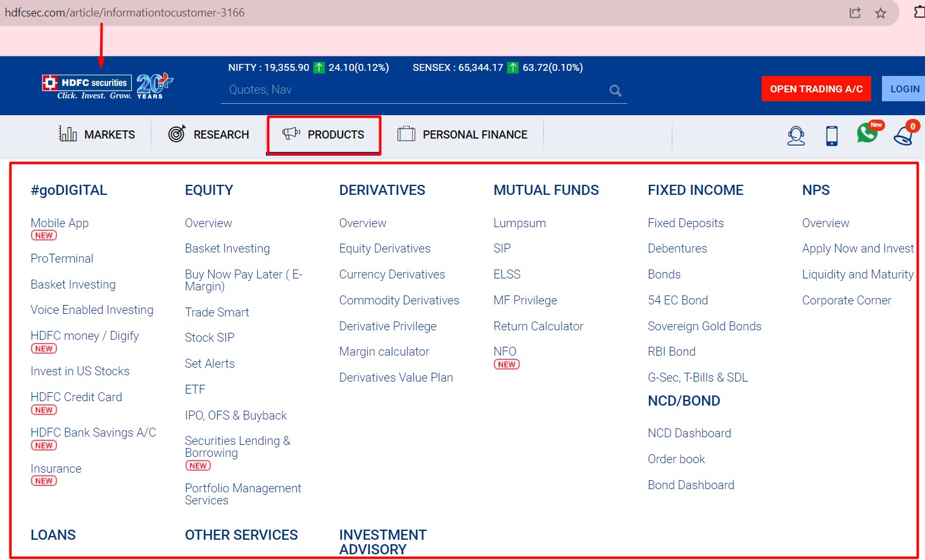This screenshot has width=925, height=560.
Task: Click the Research target icon
Action: coord(177,134)
